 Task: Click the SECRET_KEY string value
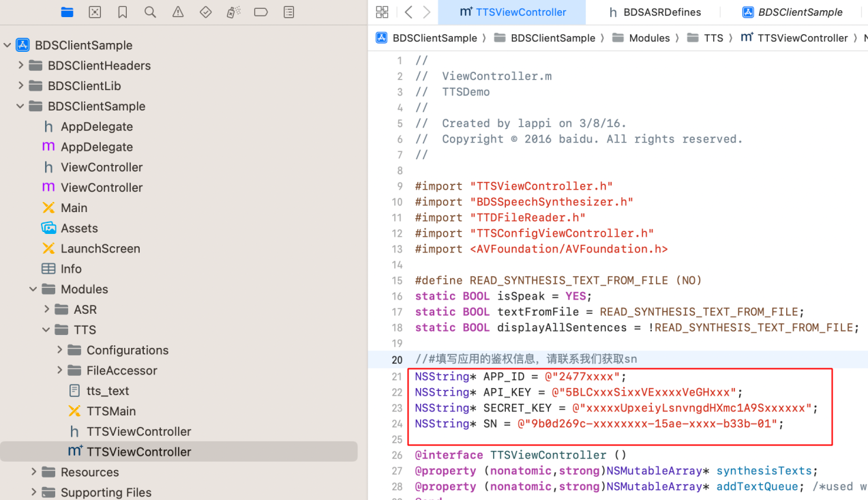point(691,408)
